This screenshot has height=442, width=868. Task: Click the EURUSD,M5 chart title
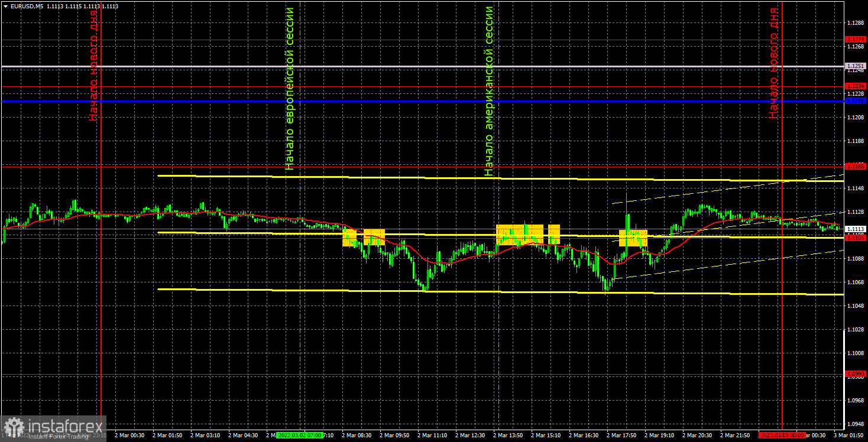point(27,6)
